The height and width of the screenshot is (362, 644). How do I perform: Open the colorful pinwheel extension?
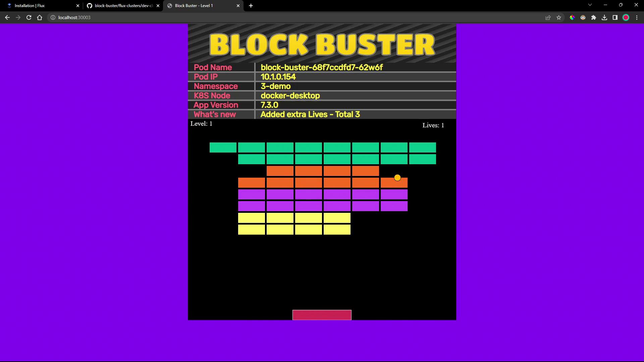572,17
